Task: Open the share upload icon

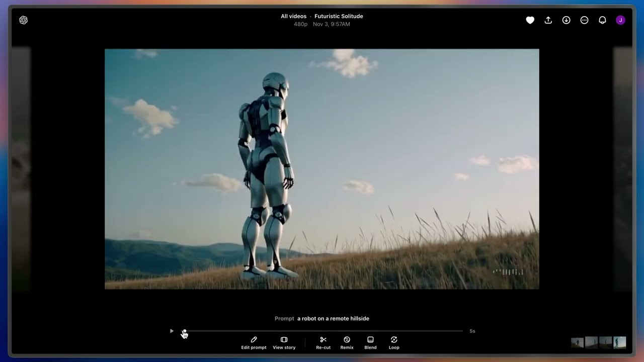Action: [x=548, y=20]
